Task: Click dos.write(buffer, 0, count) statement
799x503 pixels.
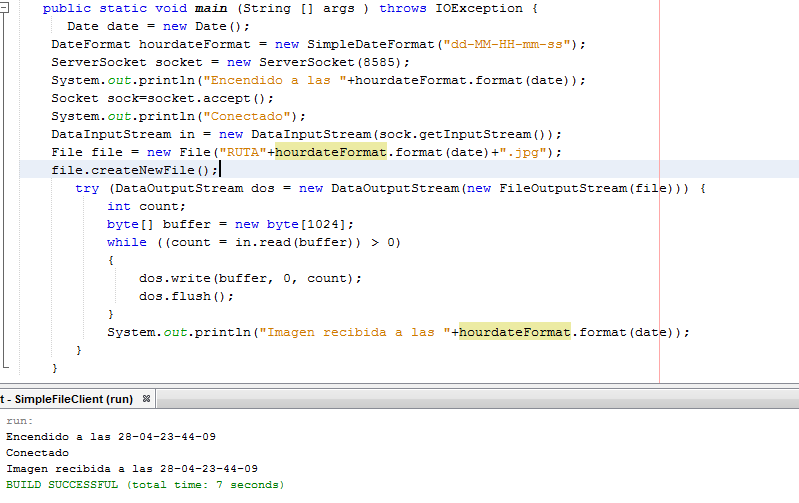Action: [x=250, y=278]
